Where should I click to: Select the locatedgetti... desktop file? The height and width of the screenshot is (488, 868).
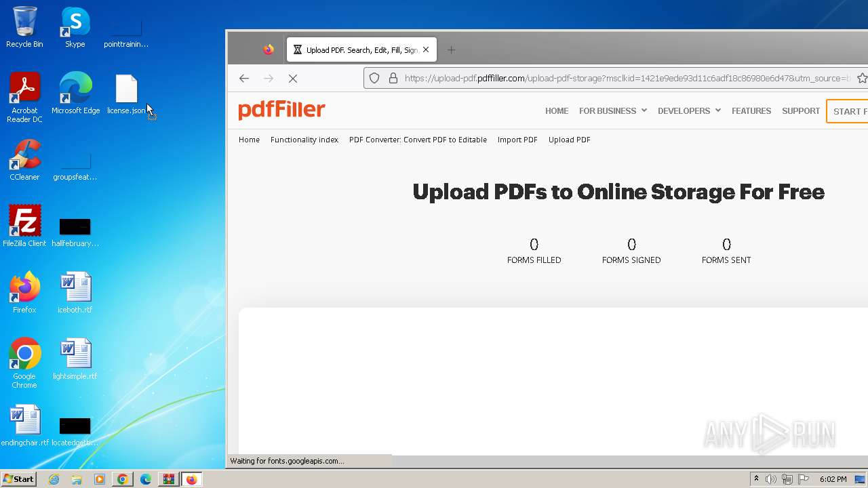(x=75, y=431)
